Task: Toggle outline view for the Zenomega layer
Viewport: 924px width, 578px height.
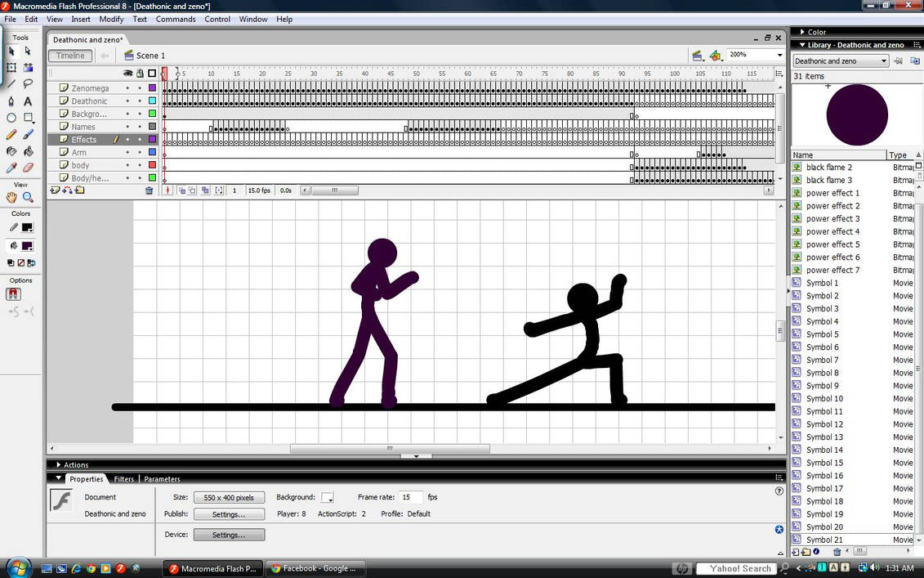Action: 152,87
